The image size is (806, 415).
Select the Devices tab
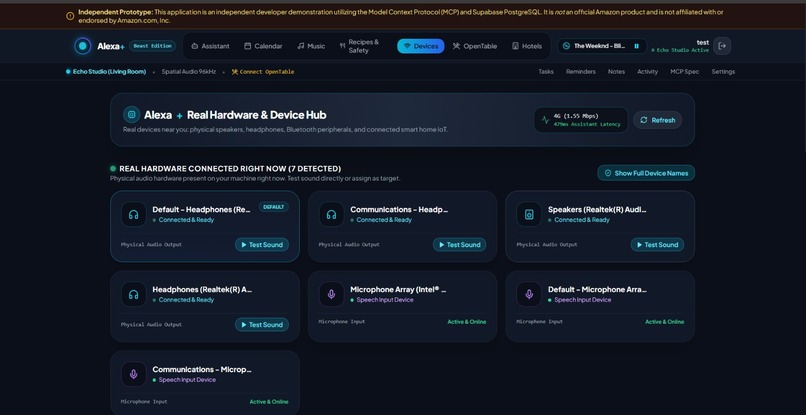(x=420, y=46)
